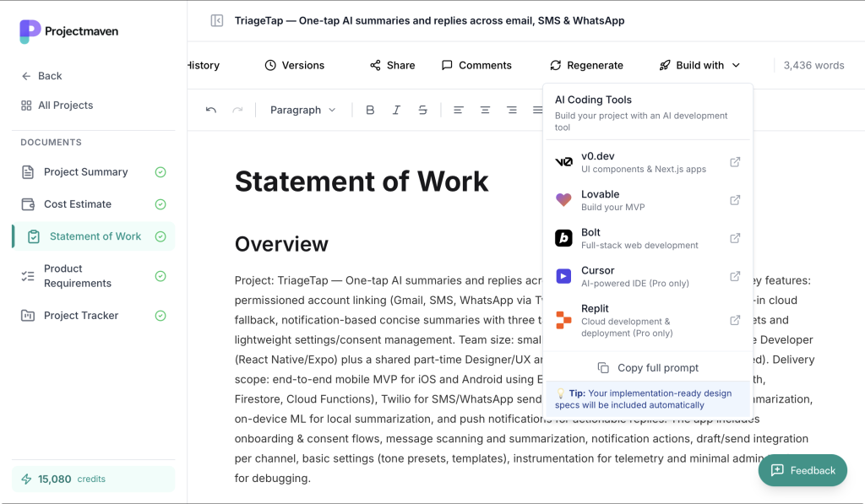
Task: Apply italic formatting
Action: [396, 110]
